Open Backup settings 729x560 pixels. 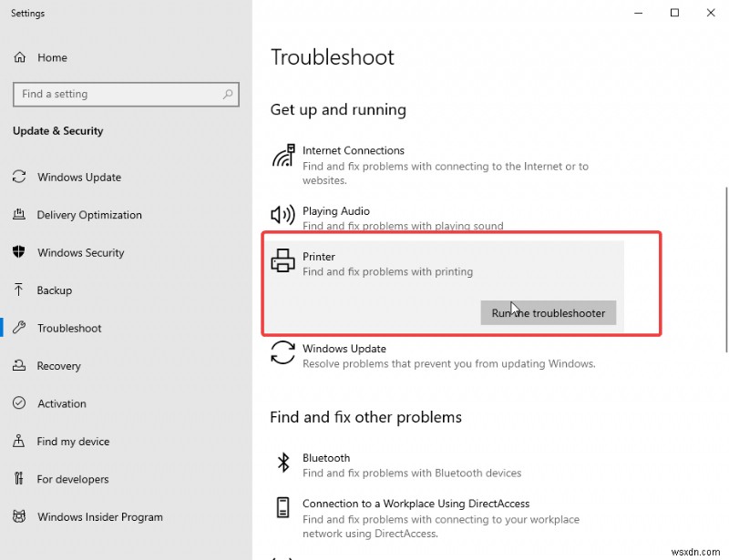point(53,290)
